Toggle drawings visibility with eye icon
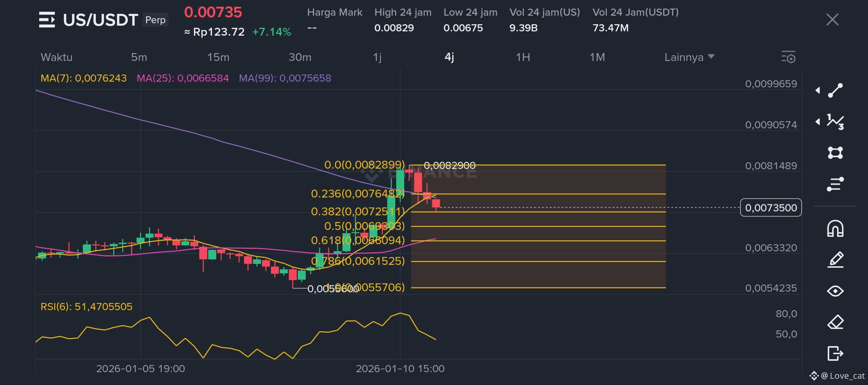This screenshot has height=385, width=868. 835,291
